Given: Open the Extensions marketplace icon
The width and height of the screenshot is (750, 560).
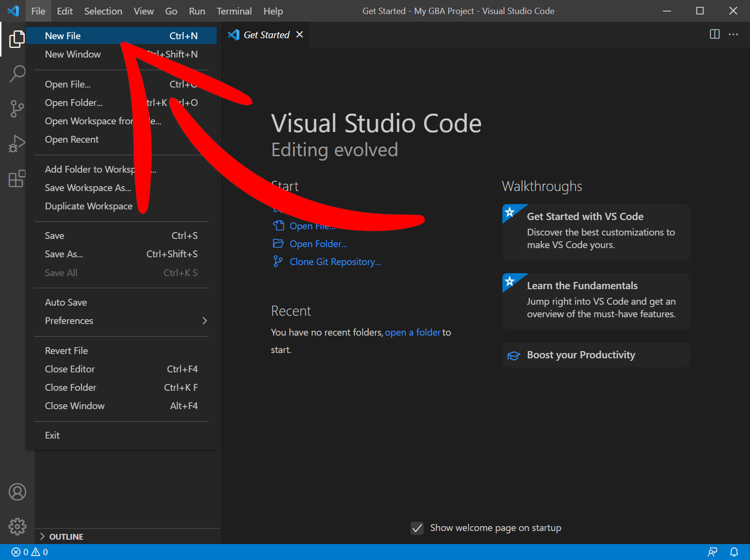Looking at the screenshot, I should coord(17,178).
